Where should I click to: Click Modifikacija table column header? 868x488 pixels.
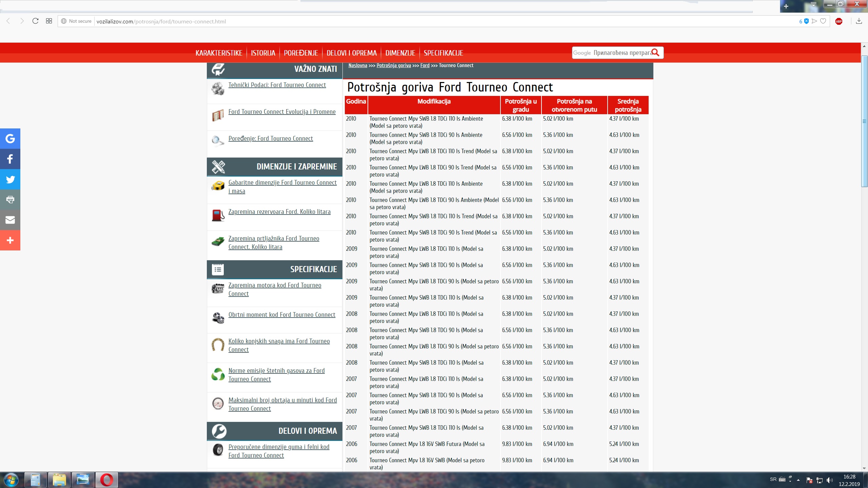(x=434, y=105)
